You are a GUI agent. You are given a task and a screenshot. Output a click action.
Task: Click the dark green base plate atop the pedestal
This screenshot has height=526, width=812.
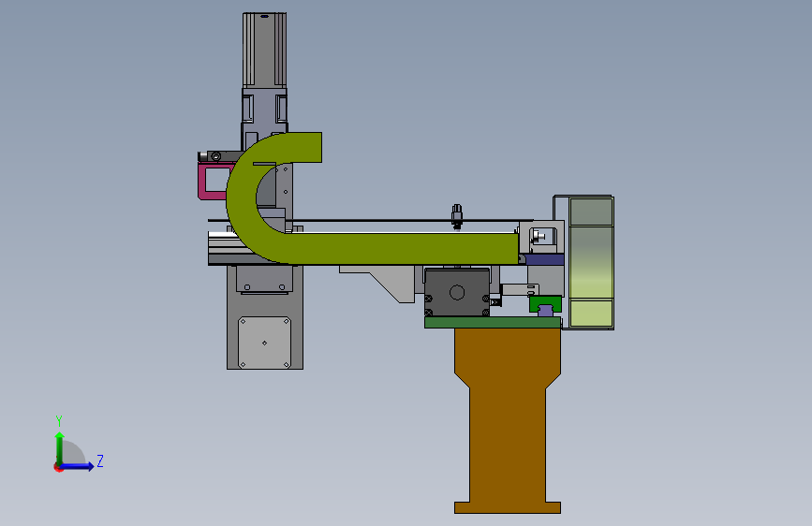(x=492, y=323)
